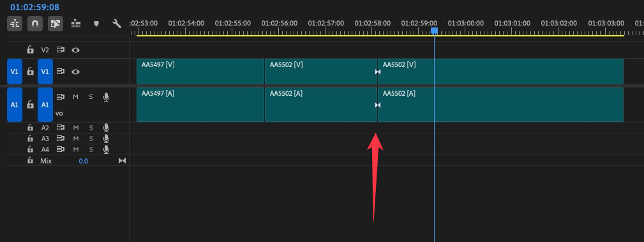644x242 pixels.
Task: Select audio clip AA5497 [A]
Action: [200, 105]
